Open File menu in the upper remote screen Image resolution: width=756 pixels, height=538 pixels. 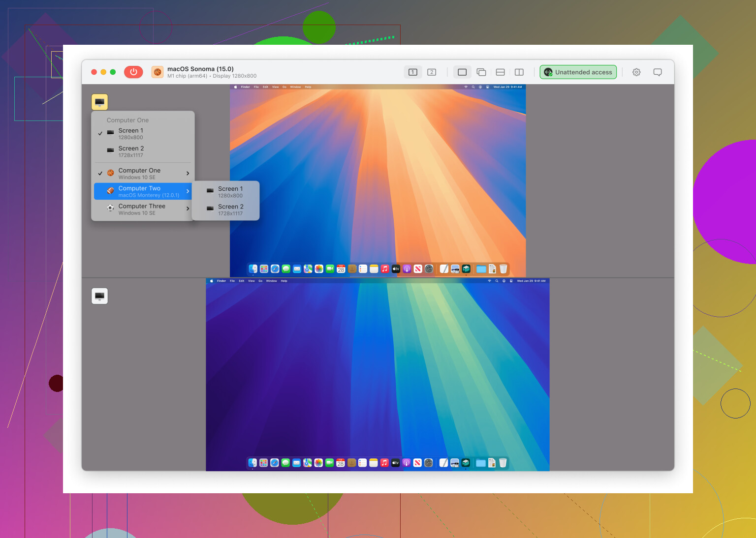256,87
